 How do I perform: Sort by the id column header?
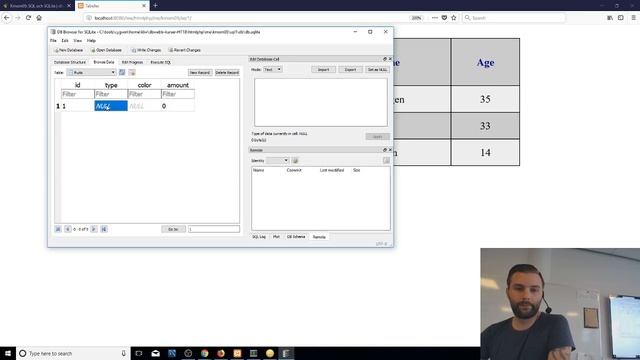78,85
